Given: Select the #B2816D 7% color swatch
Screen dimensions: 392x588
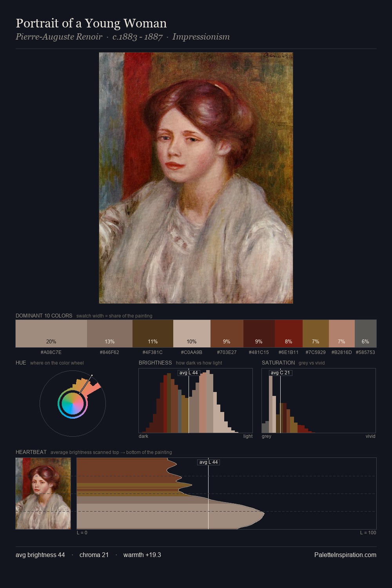Looking at the screenshot, I should 342,334.
